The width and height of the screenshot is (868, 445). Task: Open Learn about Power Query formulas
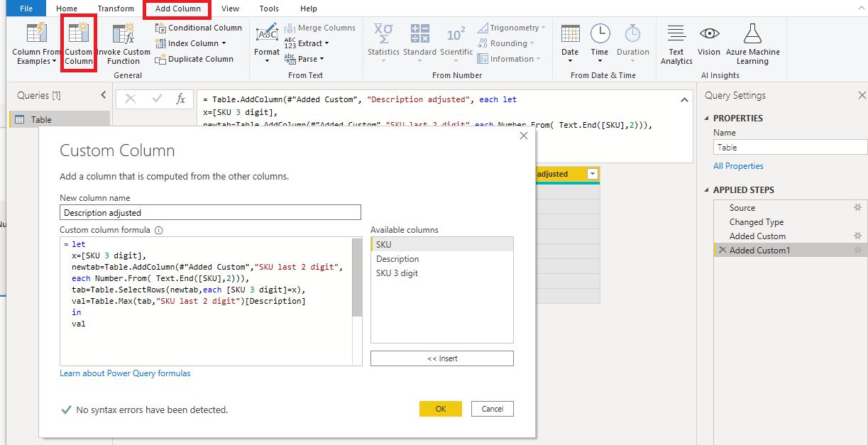click(125, 373)
